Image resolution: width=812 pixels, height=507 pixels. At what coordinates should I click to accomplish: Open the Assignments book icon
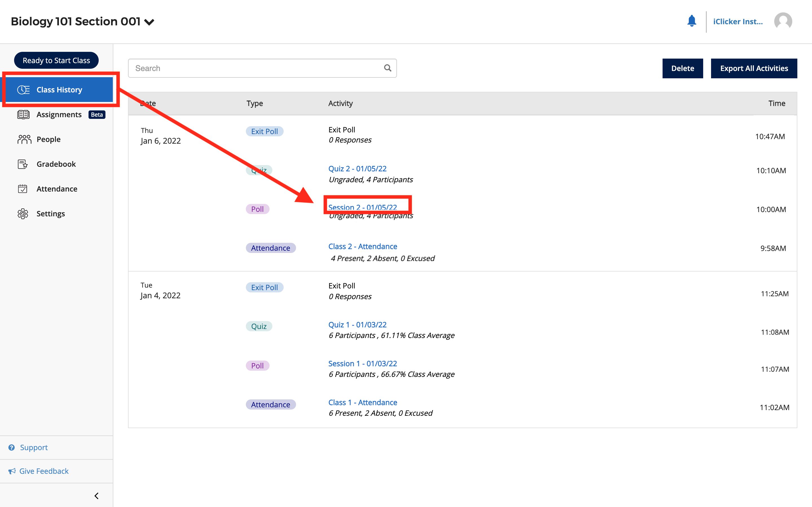23,114
